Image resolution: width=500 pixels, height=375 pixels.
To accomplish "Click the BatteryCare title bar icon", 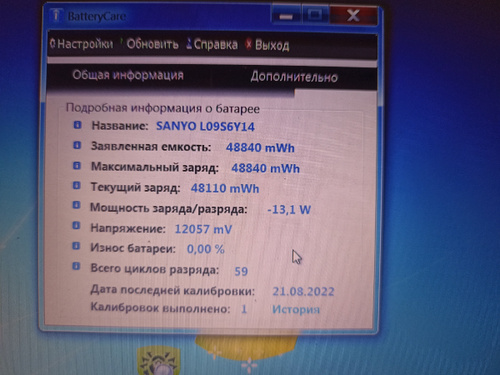I will pos(56,16).
